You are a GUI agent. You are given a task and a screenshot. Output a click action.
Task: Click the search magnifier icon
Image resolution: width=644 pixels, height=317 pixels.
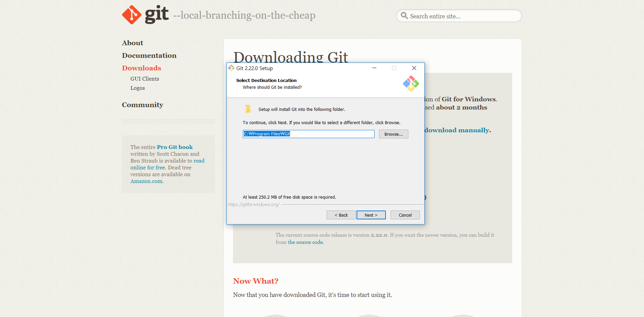coord(404,16)
